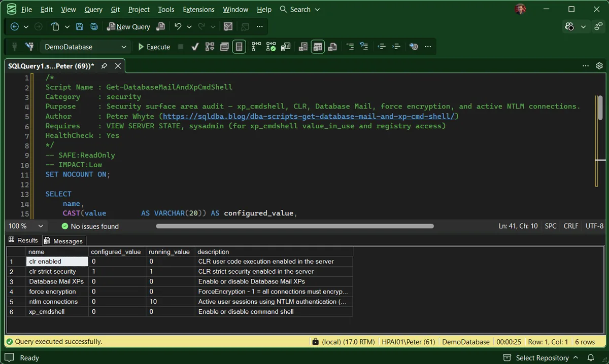This screenshot has height=364, width=609.
Task: Parse the query with the checkmark icon
Action: coord(195,47)
